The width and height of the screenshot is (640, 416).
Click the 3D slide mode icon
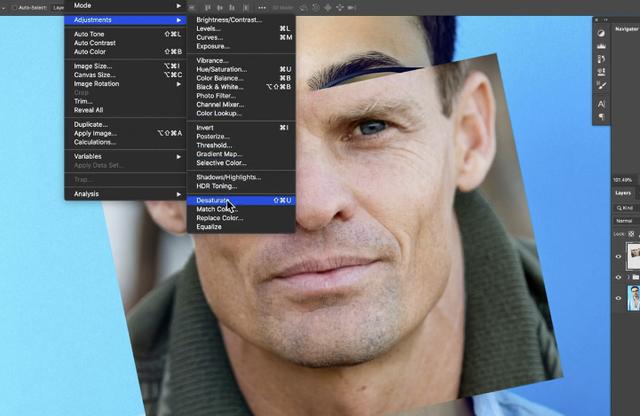[x=340, y=8]
